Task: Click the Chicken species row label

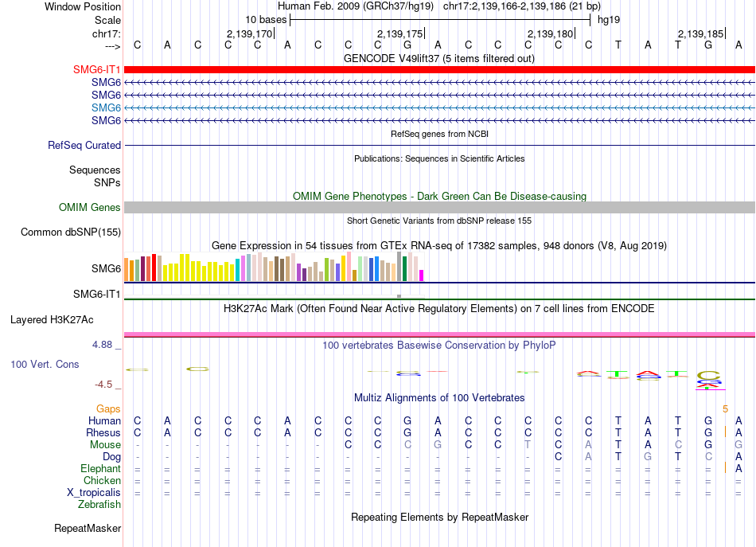Action: [102, 480]
